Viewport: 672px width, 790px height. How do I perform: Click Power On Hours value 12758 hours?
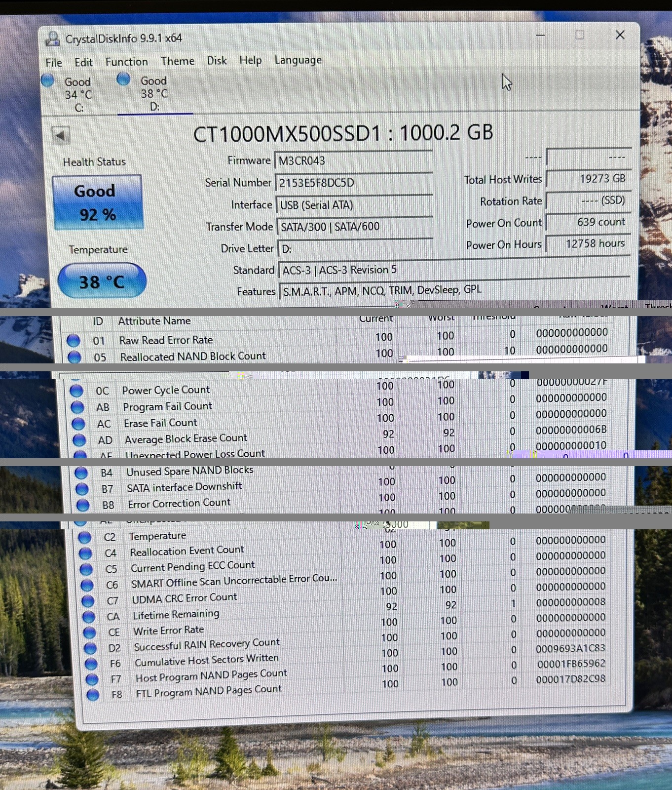coord(588,243)
